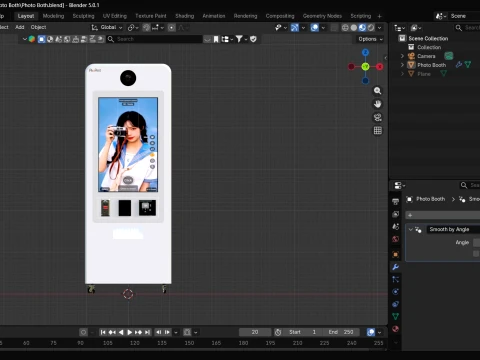
Task: Open asset filter funnel dropdown
Action: tap(241, 39)
